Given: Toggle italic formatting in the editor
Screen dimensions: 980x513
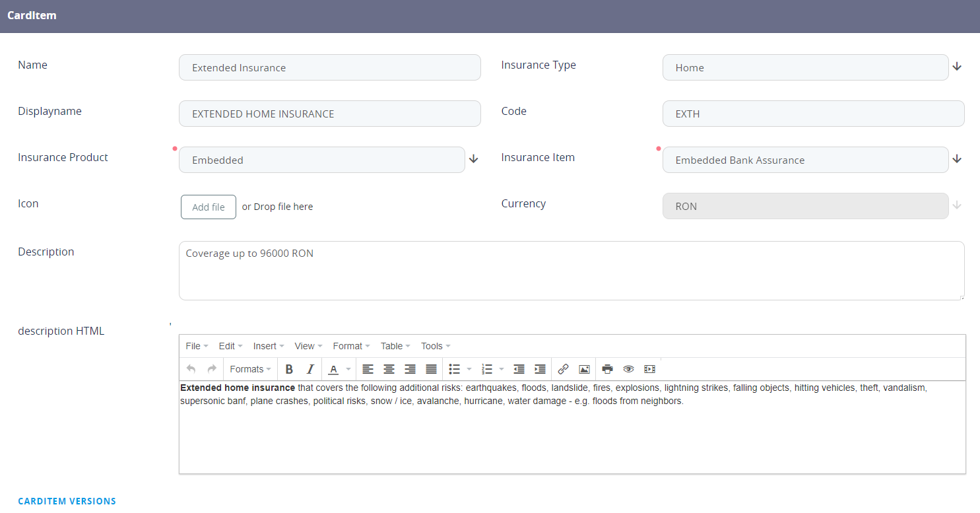Looking at the screenshot, I should pos(310,369).
